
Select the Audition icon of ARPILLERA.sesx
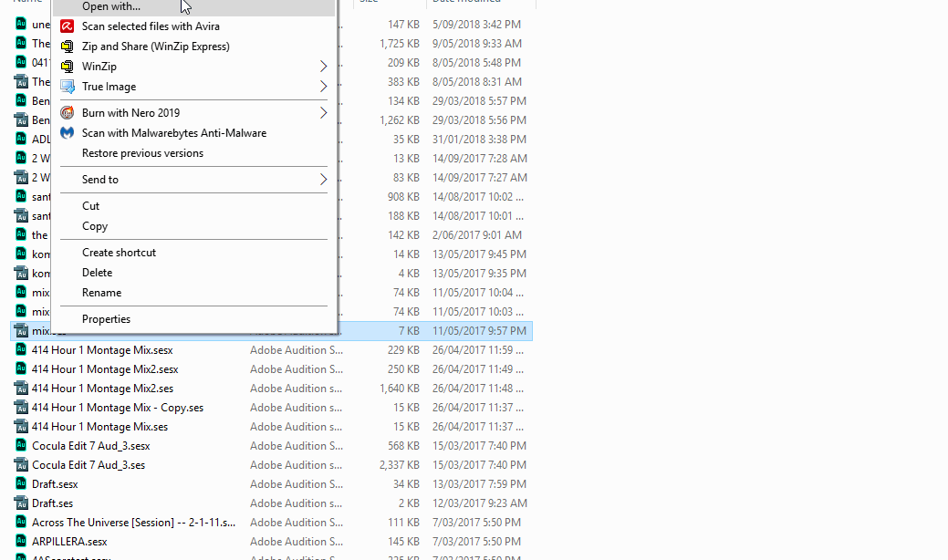[21, 541]
